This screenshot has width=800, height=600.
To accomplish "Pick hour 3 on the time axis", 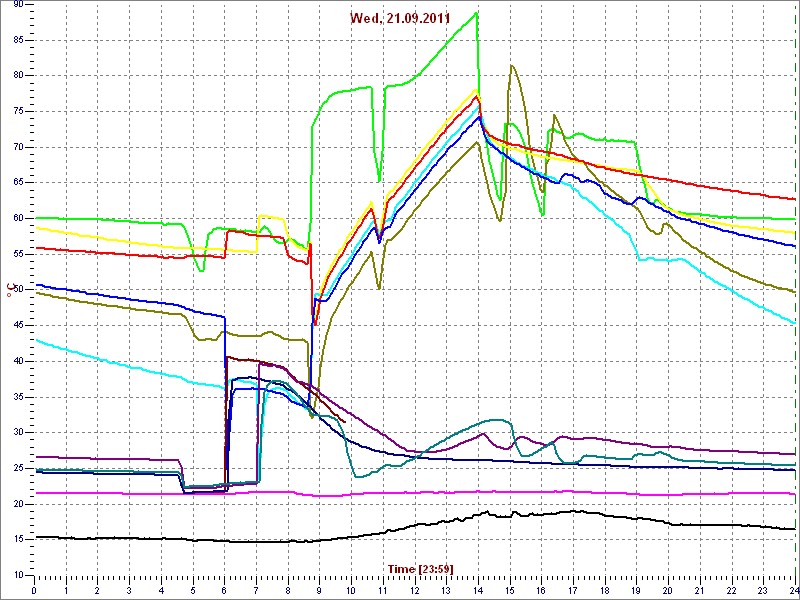I will coord(129,590).
